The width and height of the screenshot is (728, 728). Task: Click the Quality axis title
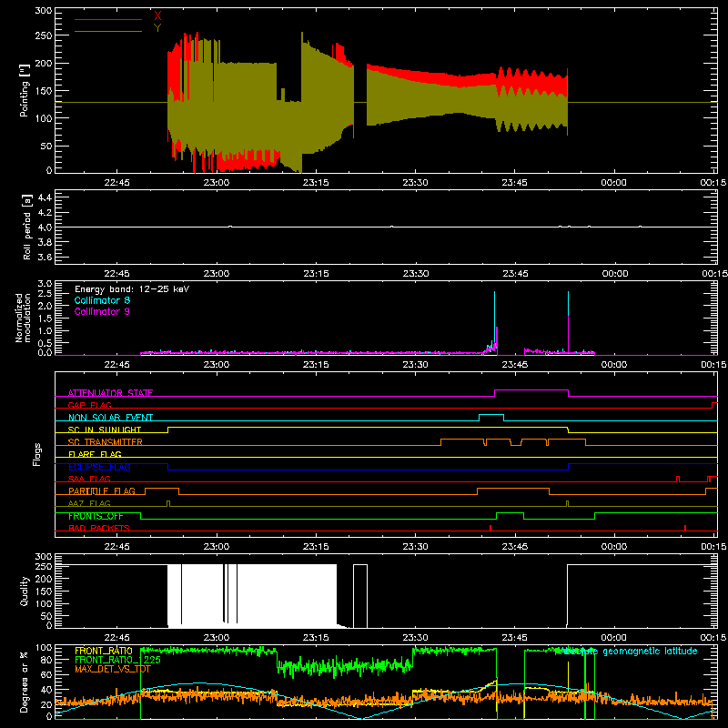25,591
